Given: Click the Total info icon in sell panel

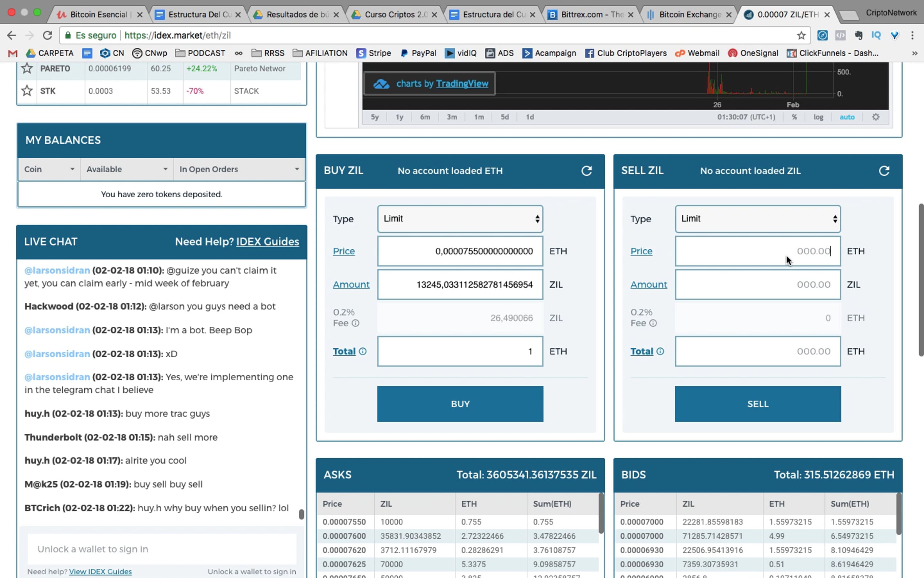Looking at the screenshot, I should pyautogui.click(x=660, y=351).
